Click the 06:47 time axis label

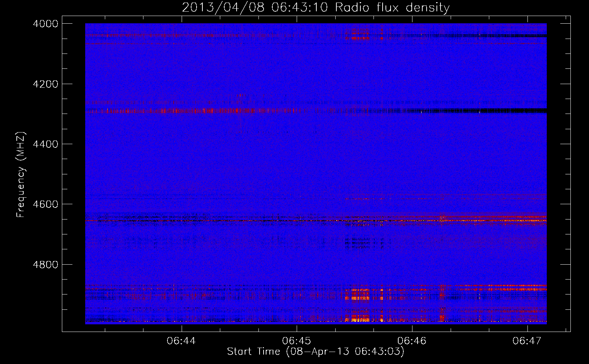point(527,341)
